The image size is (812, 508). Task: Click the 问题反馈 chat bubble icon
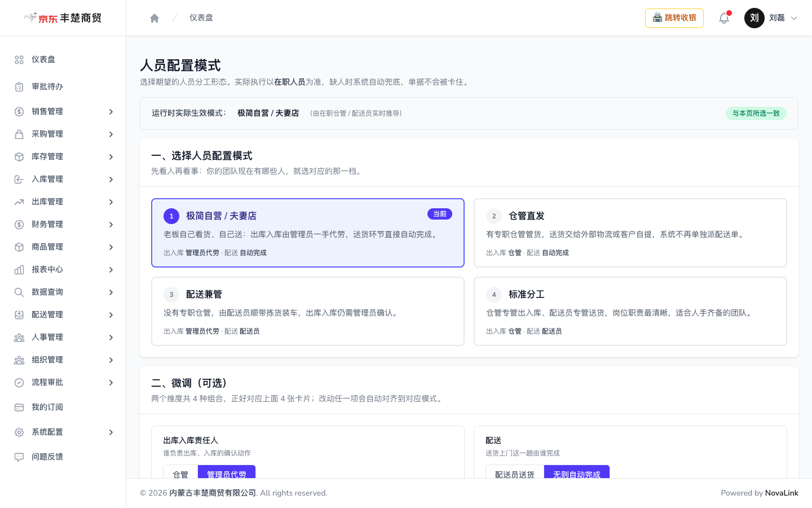[x=19, y=457]
